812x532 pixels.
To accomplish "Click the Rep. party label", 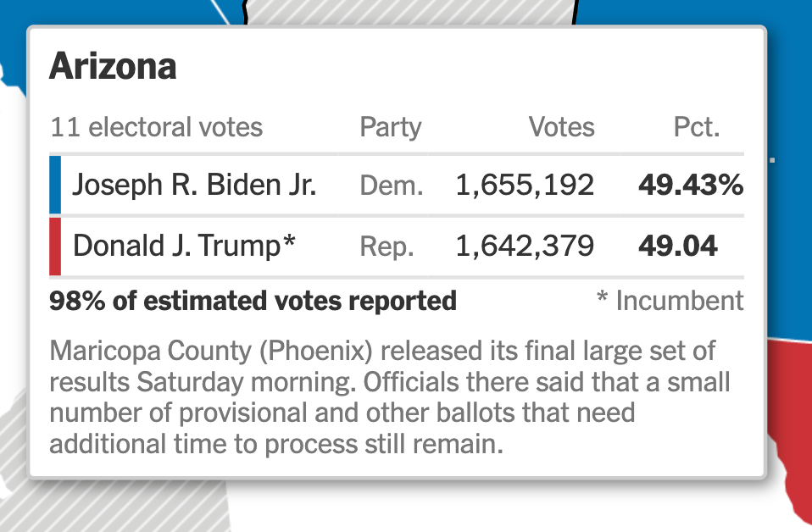I will tap(387, 247).
